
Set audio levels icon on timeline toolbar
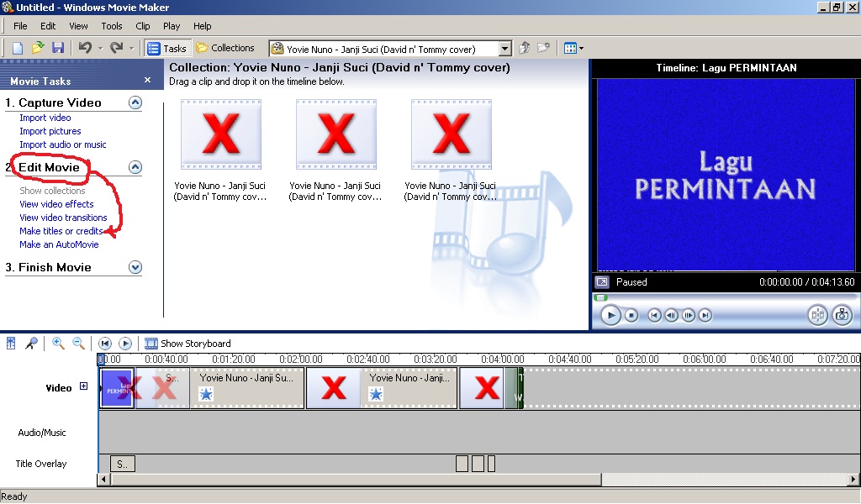pos(11,344)
